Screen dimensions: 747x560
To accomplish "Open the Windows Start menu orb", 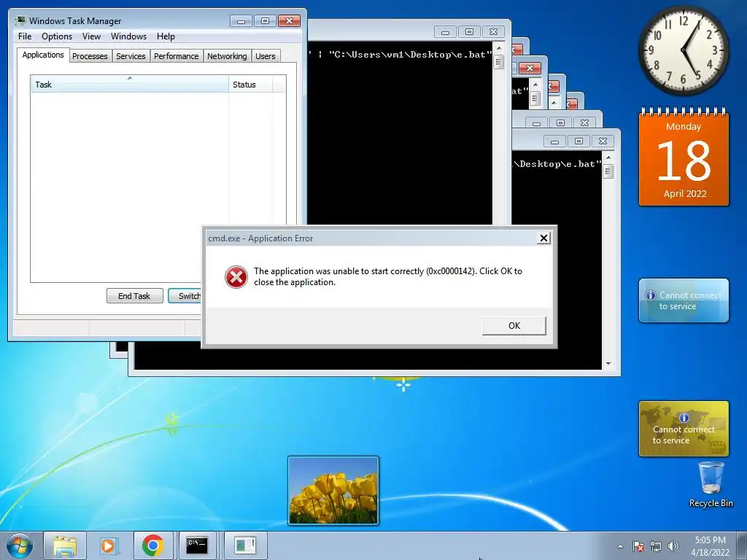I will tap(20, 545).
